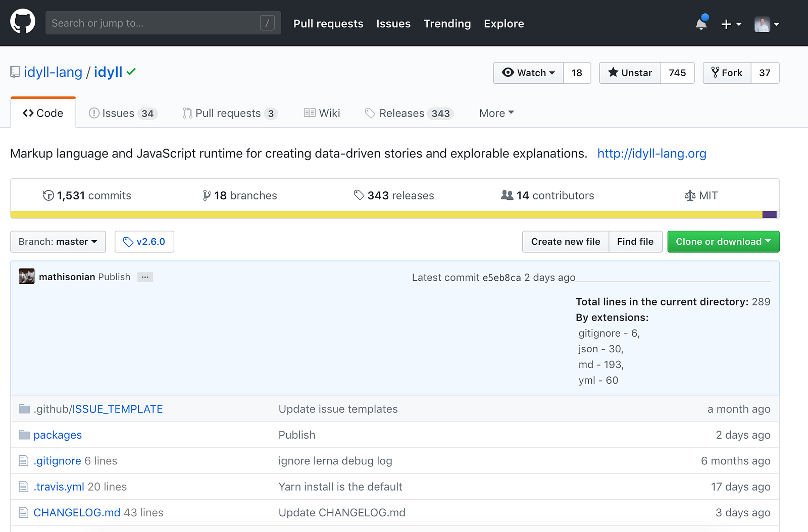
Task: Expand commit message ellipsis button
Action: point(145,277)
